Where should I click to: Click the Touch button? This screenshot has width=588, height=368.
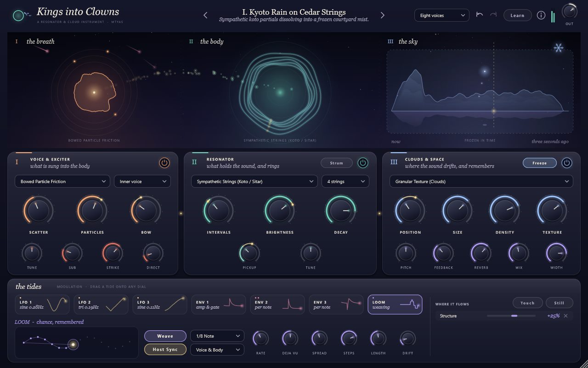527,303
